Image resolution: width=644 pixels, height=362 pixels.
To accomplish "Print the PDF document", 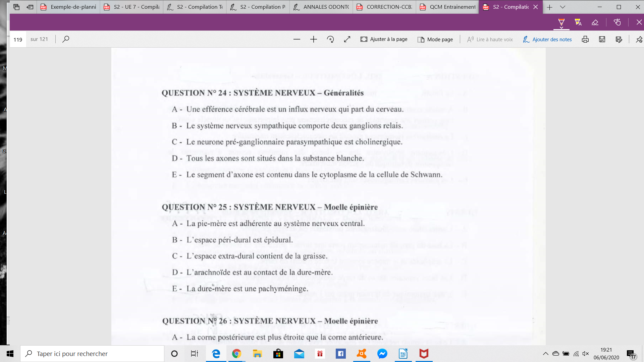I will point(585,39).
